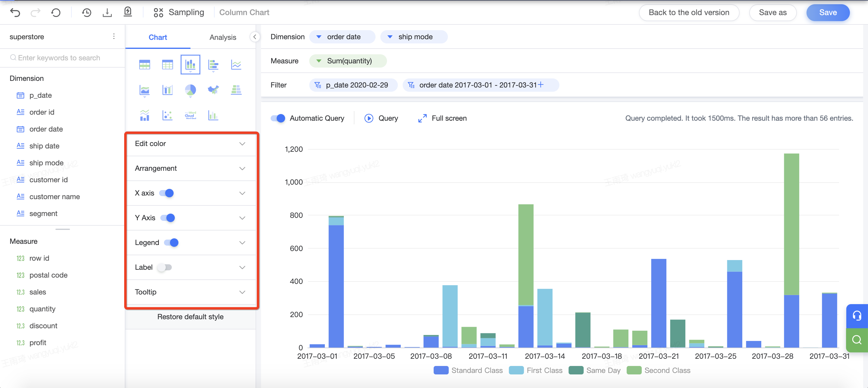Select the area chart type
This screenshot has width=868, height=388.
click(145, 90)
